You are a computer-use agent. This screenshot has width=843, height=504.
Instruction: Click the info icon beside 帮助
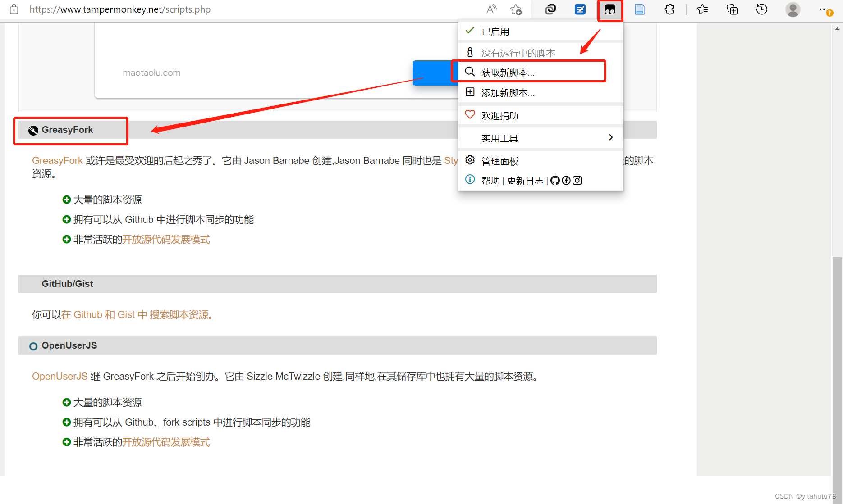point(470,179)
